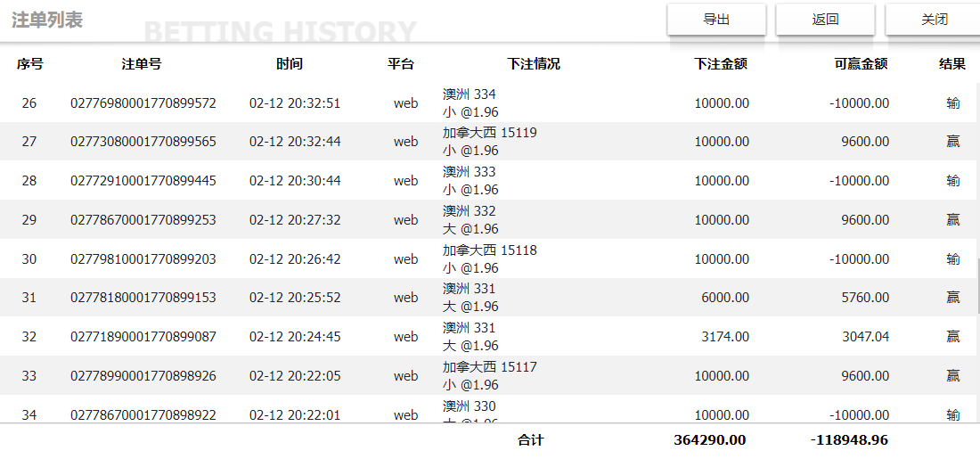Click the 下注金额 column header
This screenshot has height=459, width=980.
[x=721, y=64]
